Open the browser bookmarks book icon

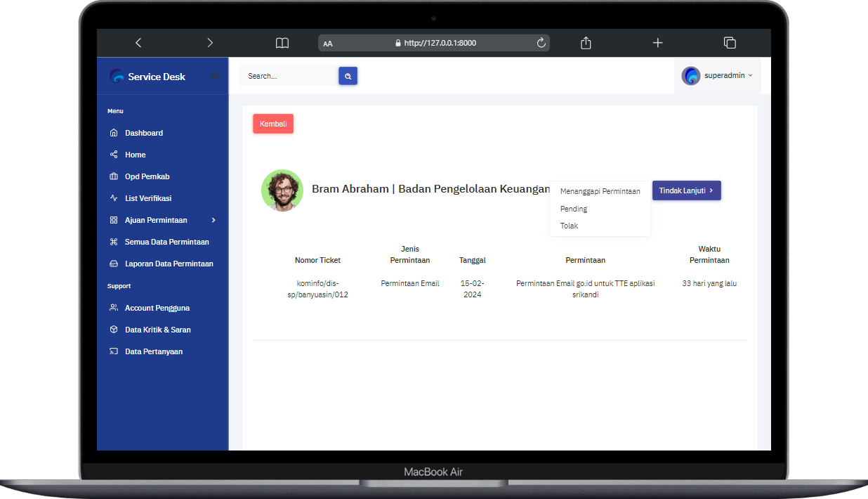click(x=282, y=43)
